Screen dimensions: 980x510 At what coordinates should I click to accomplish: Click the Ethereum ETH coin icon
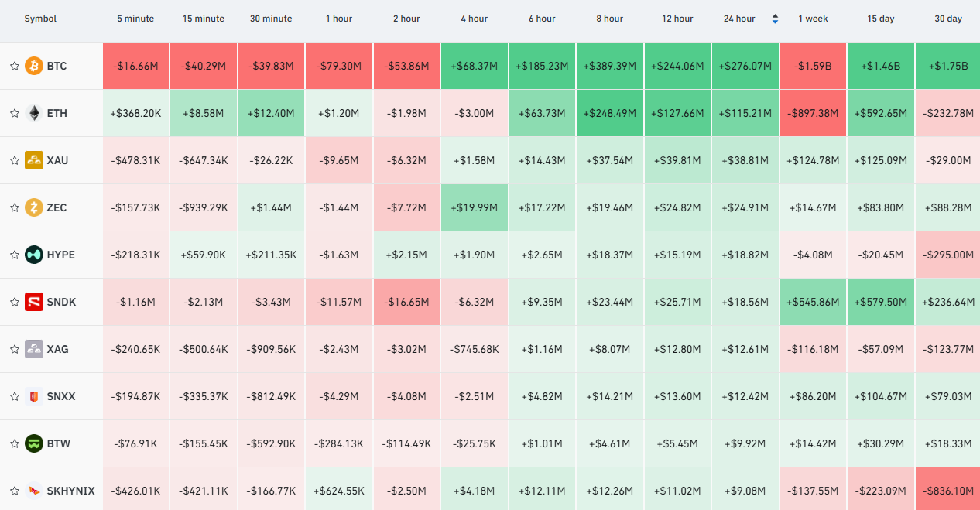coord(33,113)
